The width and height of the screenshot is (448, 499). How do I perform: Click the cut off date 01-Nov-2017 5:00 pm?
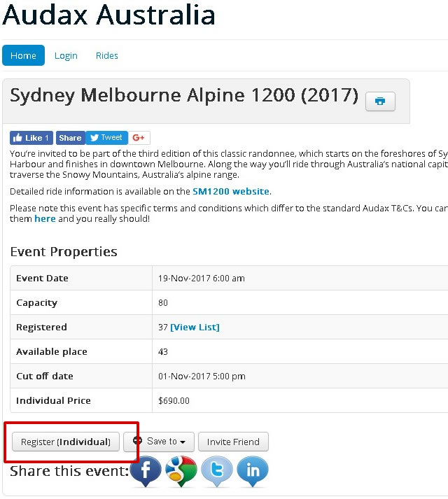202,376
